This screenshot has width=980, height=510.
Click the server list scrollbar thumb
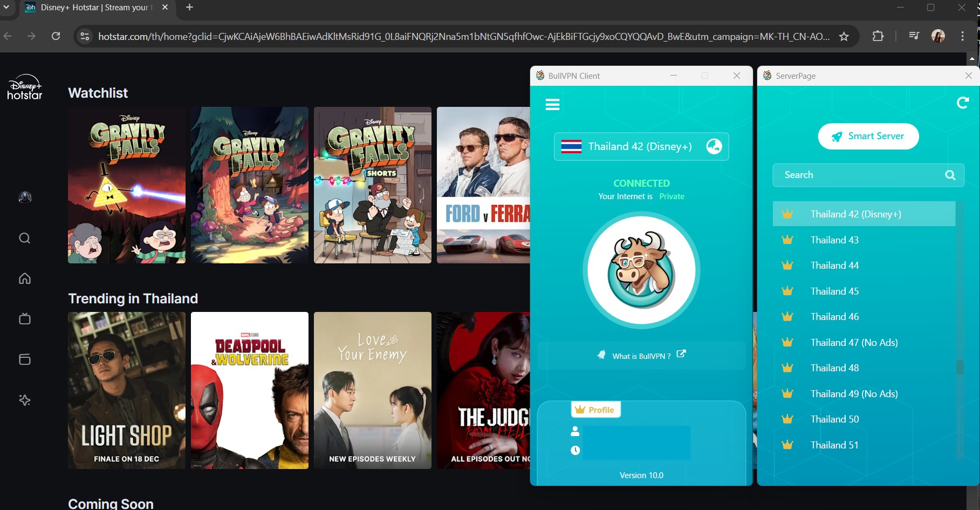tap(960, 367)
